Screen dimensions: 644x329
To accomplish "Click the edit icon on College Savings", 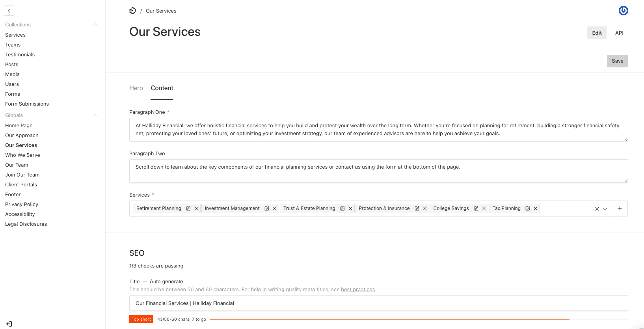I will [476, 208].
